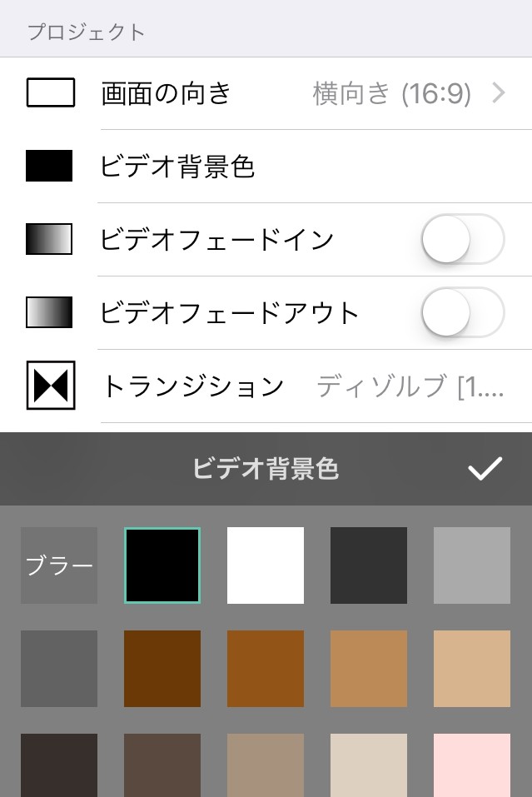This screenshot has height=797, width=532.
Task: Select the selected black color swatch
Action: (162, 565)
